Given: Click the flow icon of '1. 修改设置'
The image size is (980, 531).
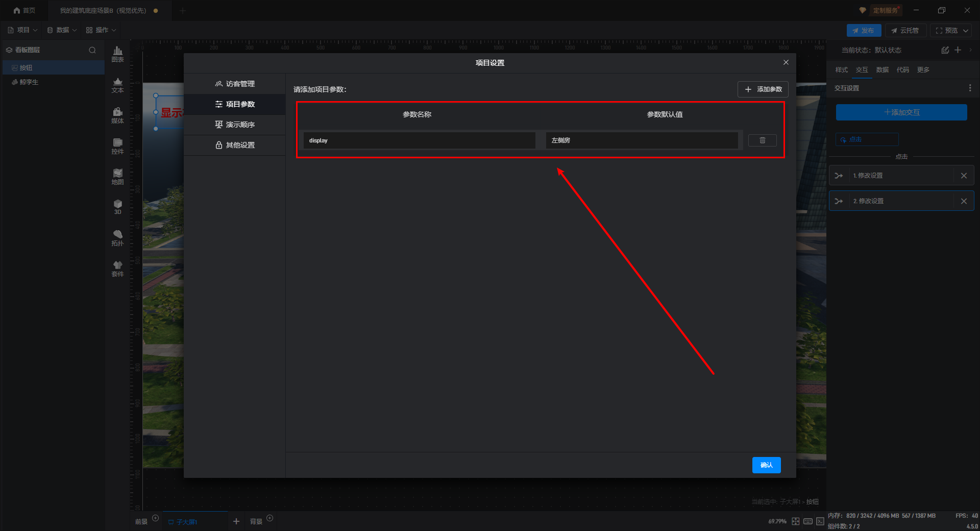Looking at the screenshot, I should pos(839,176).
